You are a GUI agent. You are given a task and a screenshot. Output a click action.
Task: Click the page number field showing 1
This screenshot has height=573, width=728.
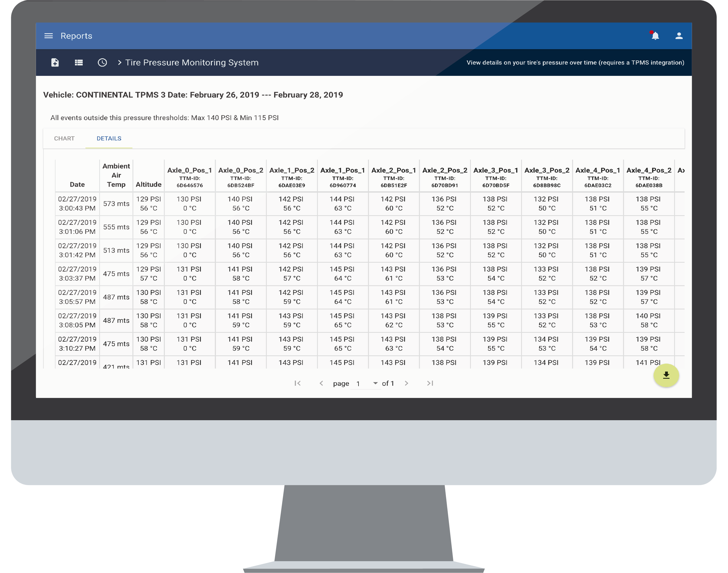[x=359, y=383]
